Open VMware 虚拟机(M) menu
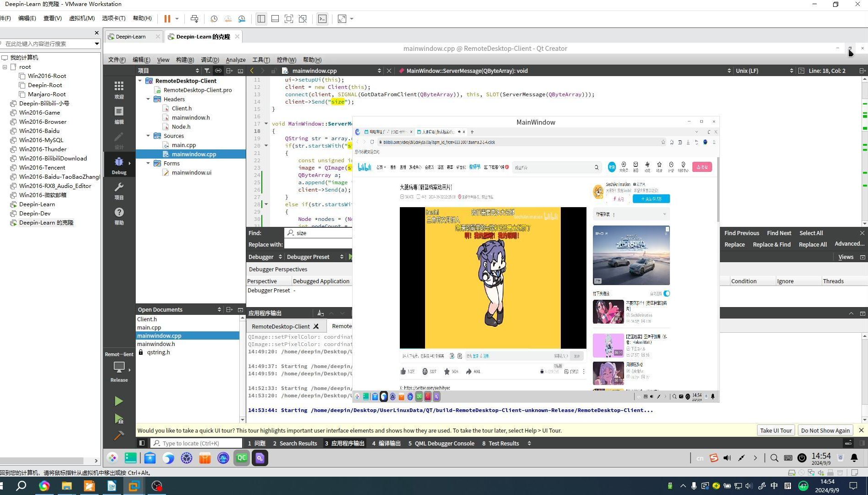The image size is (868, 495). [x=82, y=18]
